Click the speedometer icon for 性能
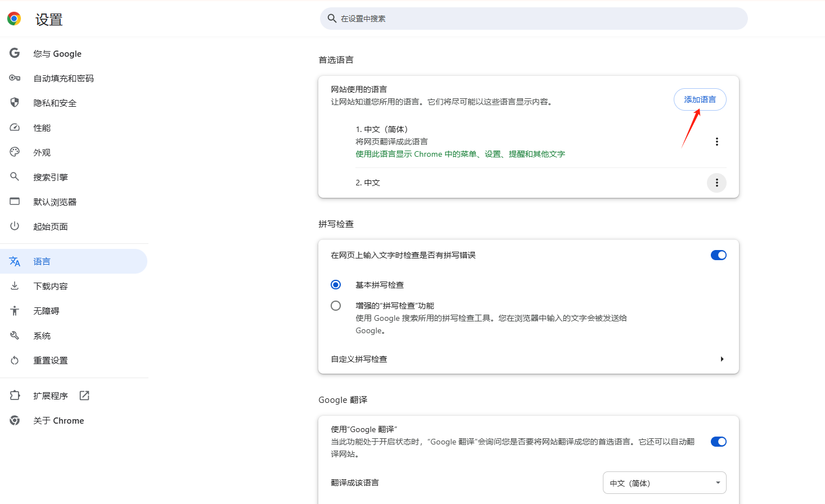The width and height of the screenshot is (825, 504). coord(15,127)
